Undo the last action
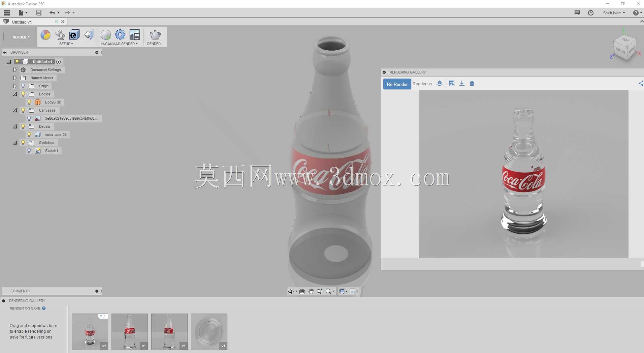The width and height of the screenshot is (644, 353). (52, 13)
